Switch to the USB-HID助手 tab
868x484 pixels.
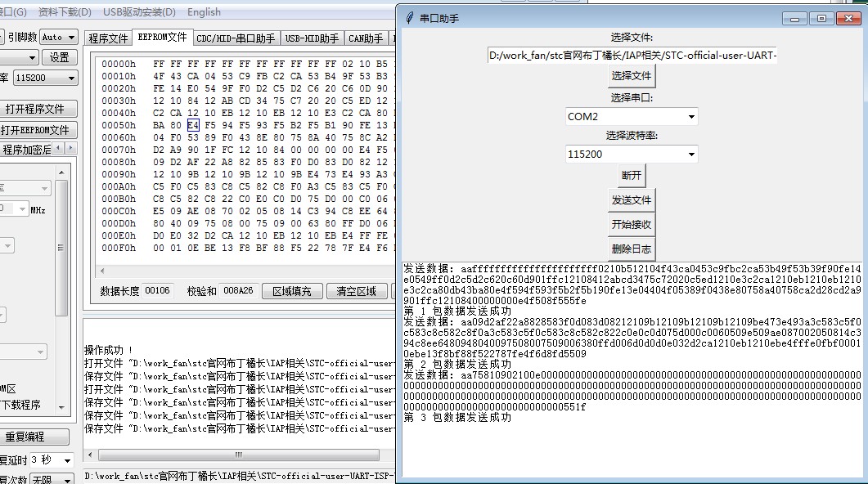pyautogui.click(x=312, y=38)
